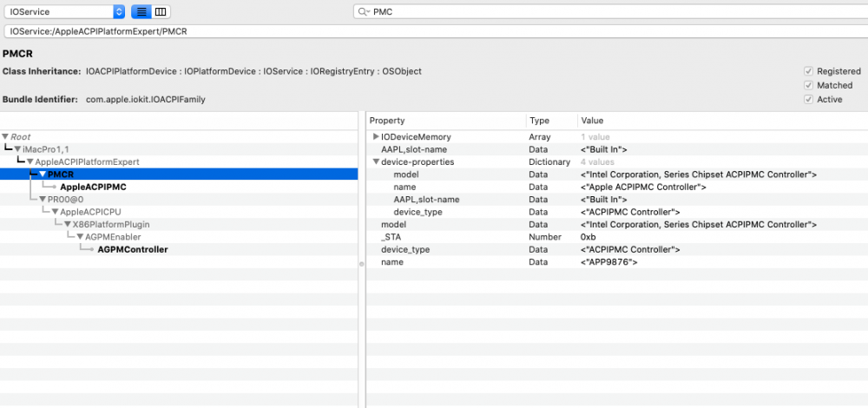
Task: Select the iMacPro1,1 tree entry
Action: point(46,149)
